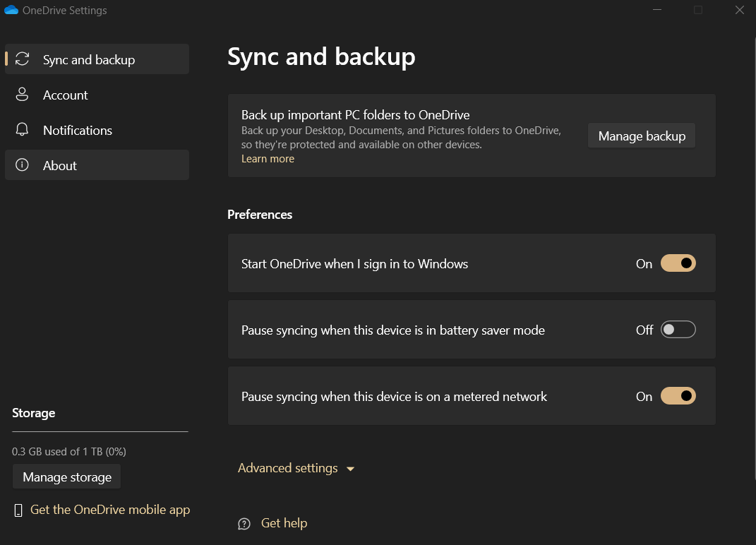Minimize the OneDrive Settings window
756x545 pixels.
(x=656, y=10)
